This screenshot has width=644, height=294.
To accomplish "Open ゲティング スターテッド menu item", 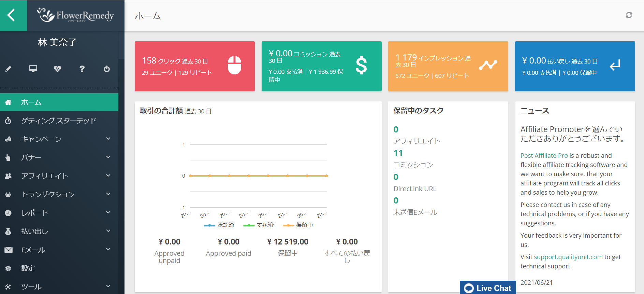I will 59,121.
